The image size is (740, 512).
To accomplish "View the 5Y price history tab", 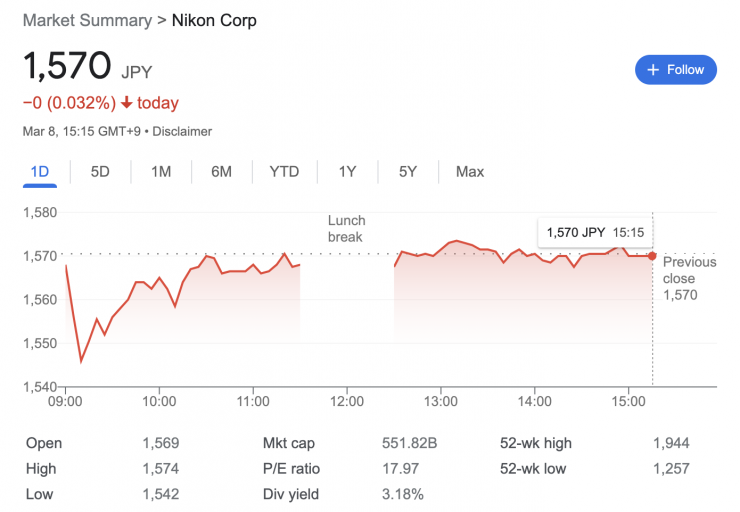I will [x=408, y=172].
